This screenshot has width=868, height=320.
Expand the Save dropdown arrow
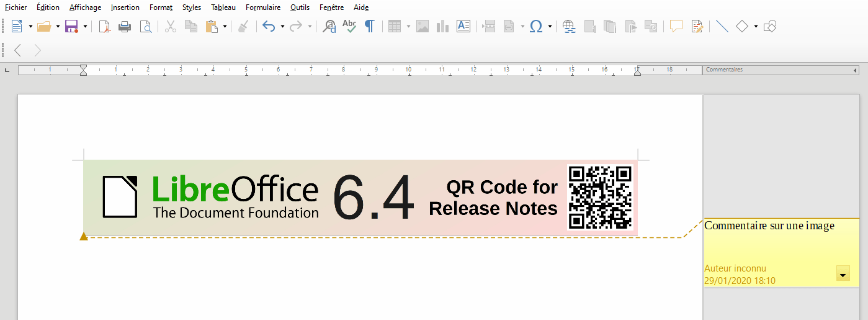85,26
